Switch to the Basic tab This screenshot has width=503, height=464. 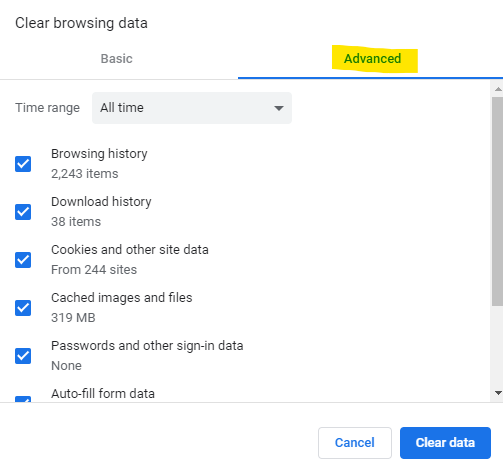[117, 59]
